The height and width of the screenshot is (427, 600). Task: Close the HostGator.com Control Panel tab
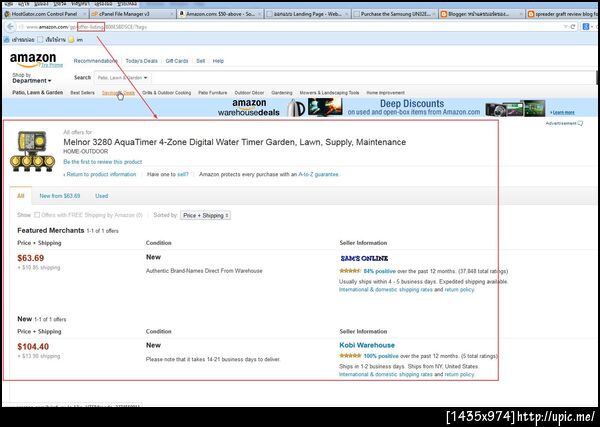[85, 14]
